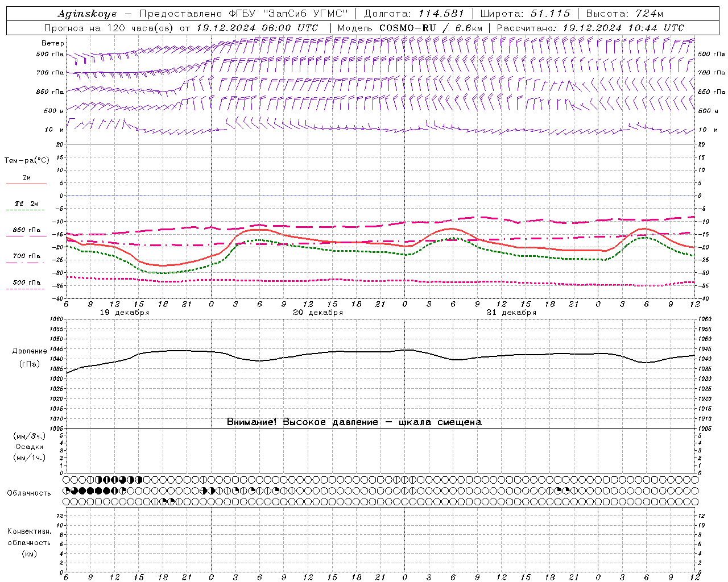The image size is (728, 582).
Task: Select the '19 декабря' date label
Action: [125, 313]
